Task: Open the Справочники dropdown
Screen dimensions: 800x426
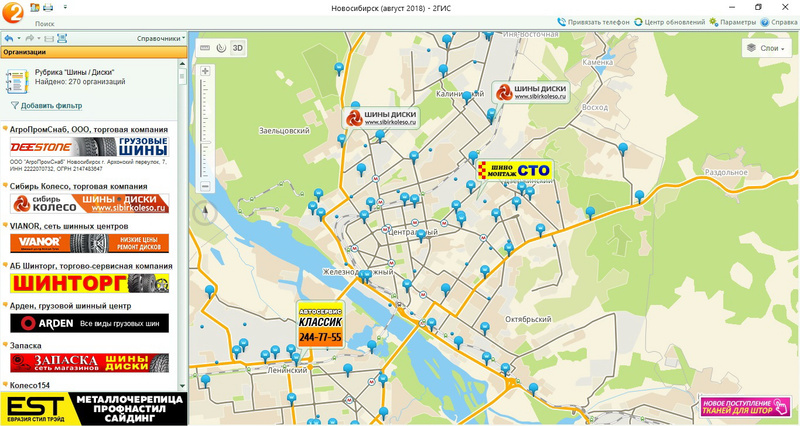Action: 161,38
